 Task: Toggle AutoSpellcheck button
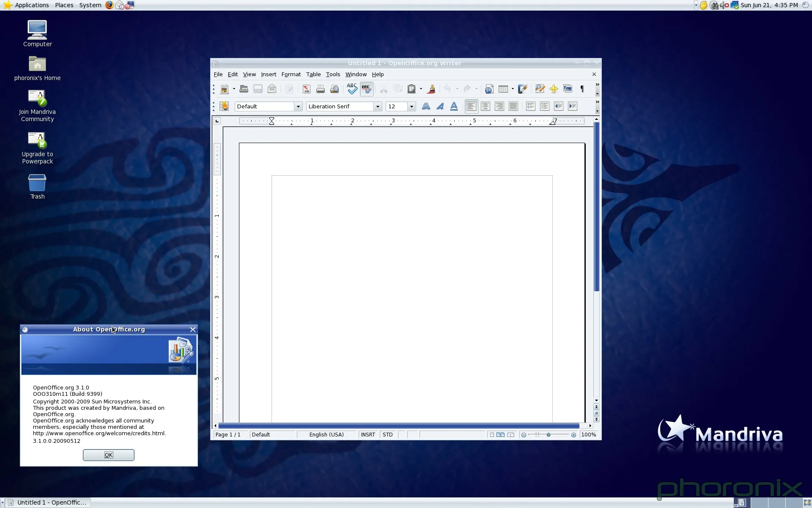(366, 89)
